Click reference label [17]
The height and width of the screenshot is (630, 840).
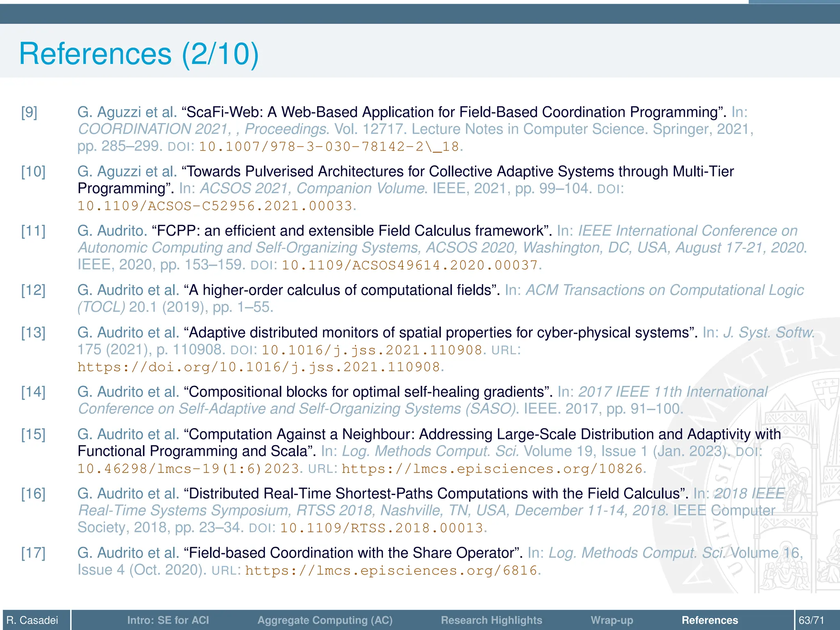(33, 553)
